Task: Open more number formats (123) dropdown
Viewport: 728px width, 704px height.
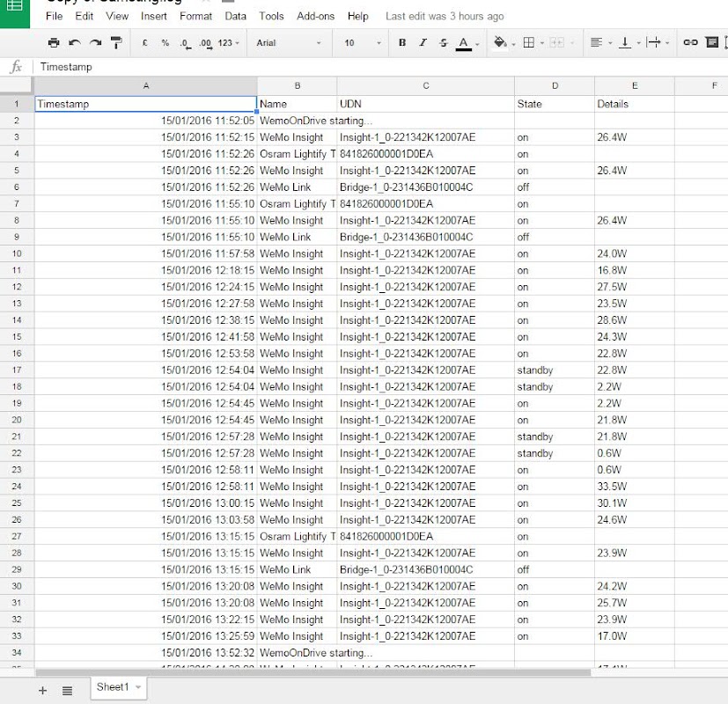Action: point(228,43)
